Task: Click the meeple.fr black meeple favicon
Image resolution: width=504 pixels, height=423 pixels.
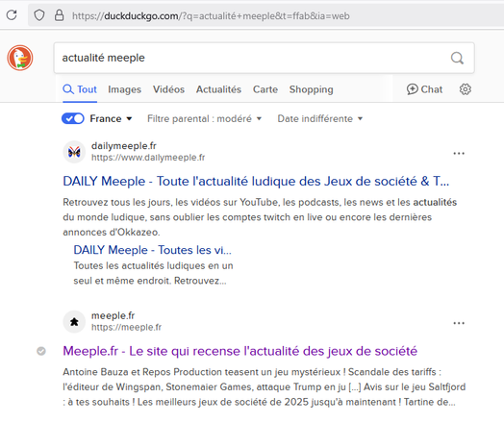Action: pyautogui.click(x=74, y=321)
